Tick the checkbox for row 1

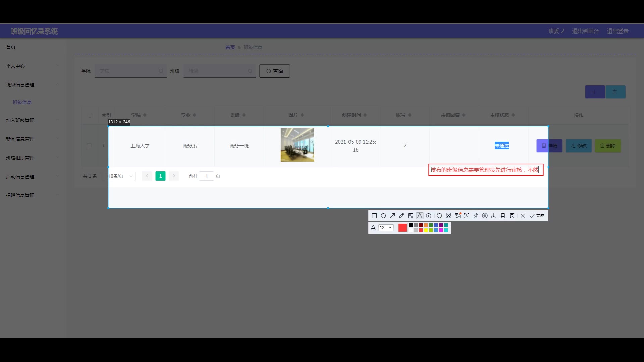pos(89,146)
